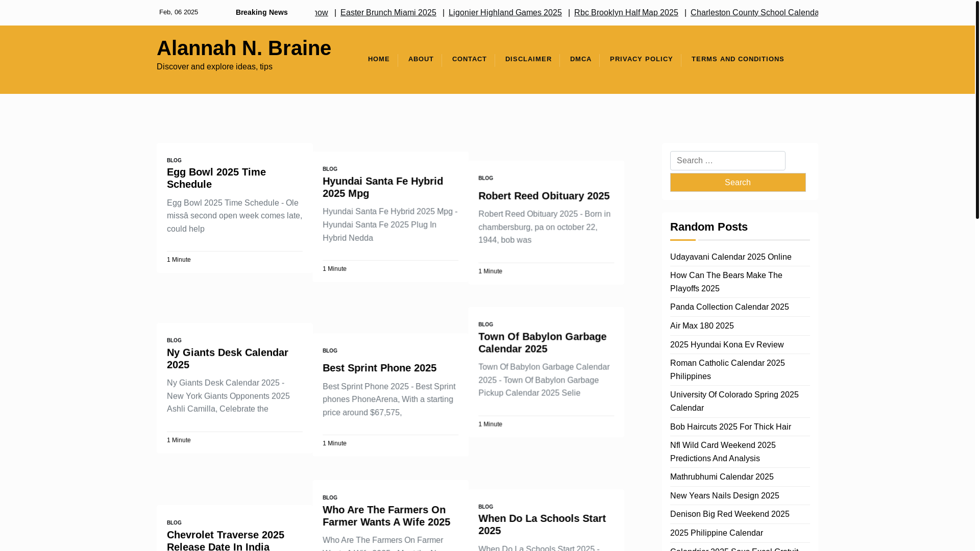Open Air Max 180 2025 link
The image size is (980, 551).
(701, 326)
